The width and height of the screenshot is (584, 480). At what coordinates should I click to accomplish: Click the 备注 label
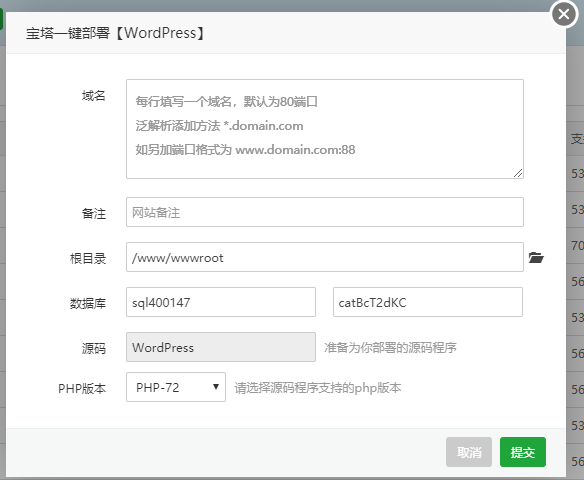[x=94, y=213]
